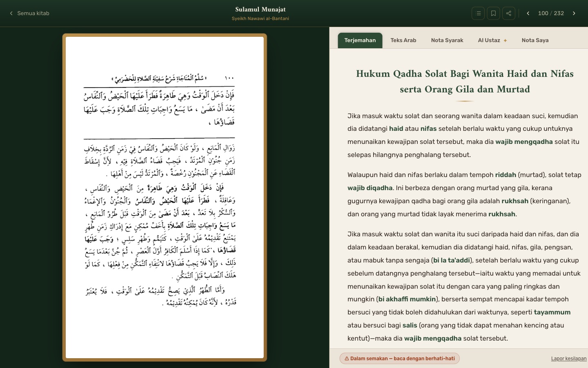This screenshot has width=588, height=368.
Task: Click the bold term salis
Action: (x=410, y=325)
